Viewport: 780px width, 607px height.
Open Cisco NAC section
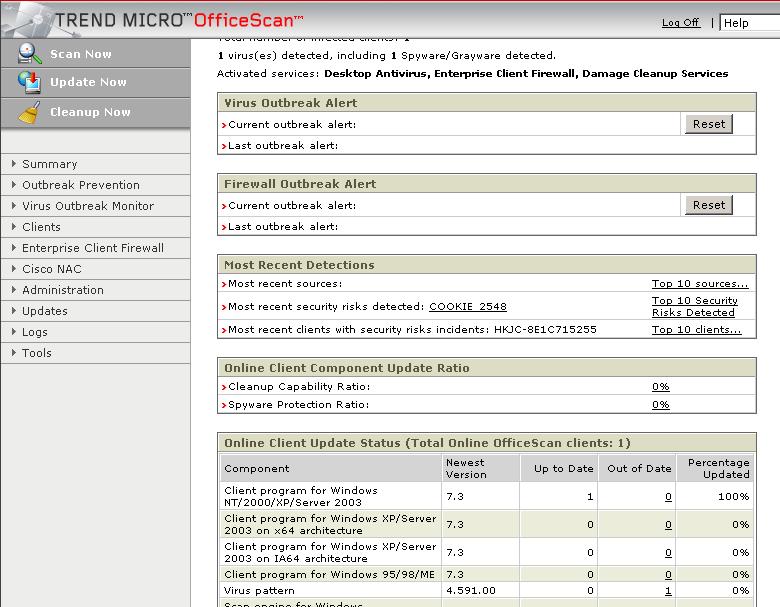(51, 269)
